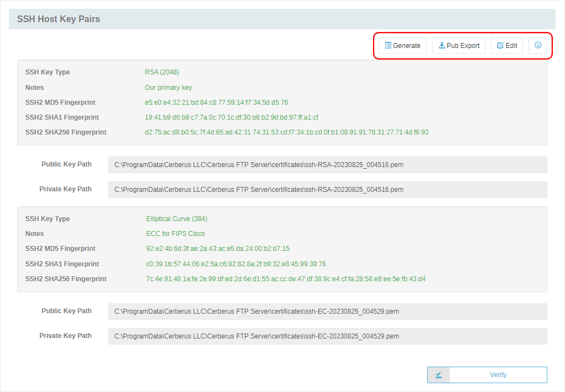565x392 pixels.
Task: Click the RSA Private Key Path field
Action: coord(327,189)
